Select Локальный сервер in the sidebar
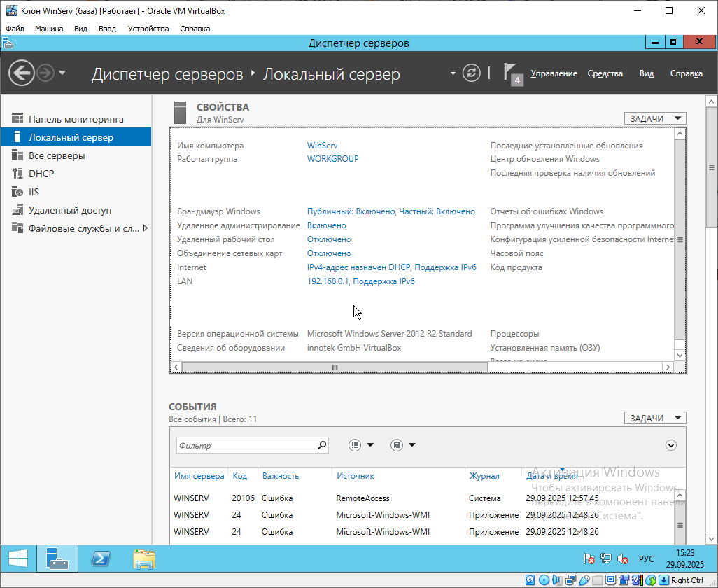Screen dimensions: 718x588 [x=76, y=137]
